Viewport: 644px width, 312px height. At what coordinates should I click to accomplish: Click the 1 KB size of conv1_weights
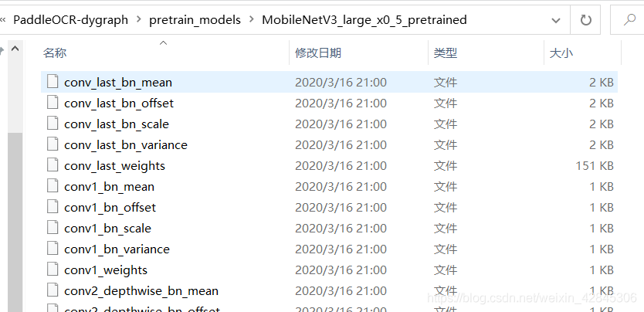coord(602,270)
